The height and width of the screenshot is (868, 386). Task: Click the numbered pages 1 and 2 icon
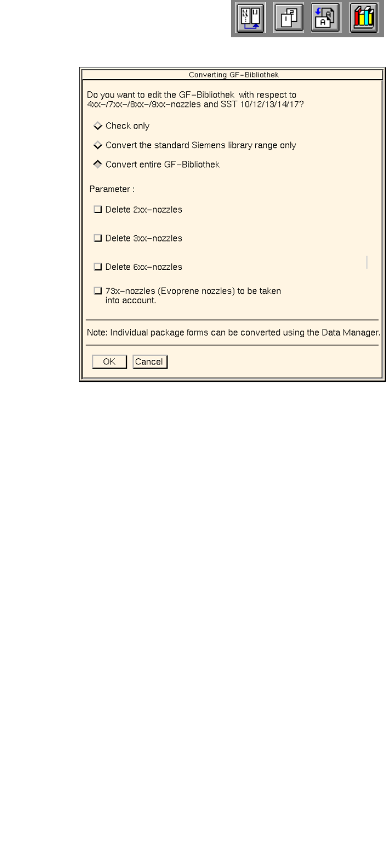point(288,18)
